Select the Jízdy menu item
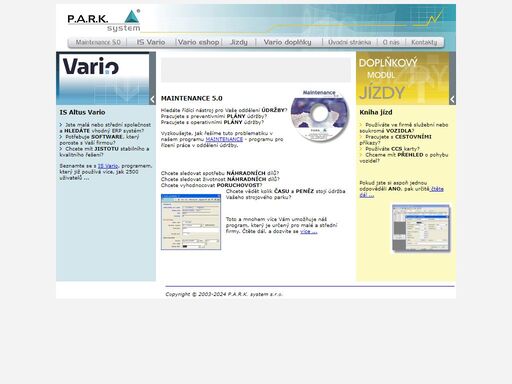Screen dimensions: 512x384 pyautogui.click(x=239, y=42)
